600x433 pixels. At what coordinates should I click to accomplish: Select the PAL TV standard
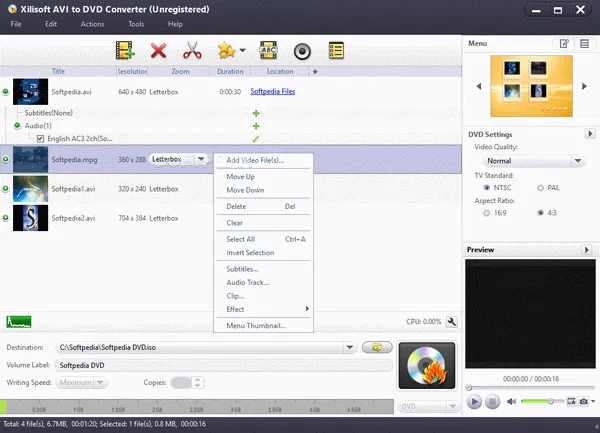point(541,187)
